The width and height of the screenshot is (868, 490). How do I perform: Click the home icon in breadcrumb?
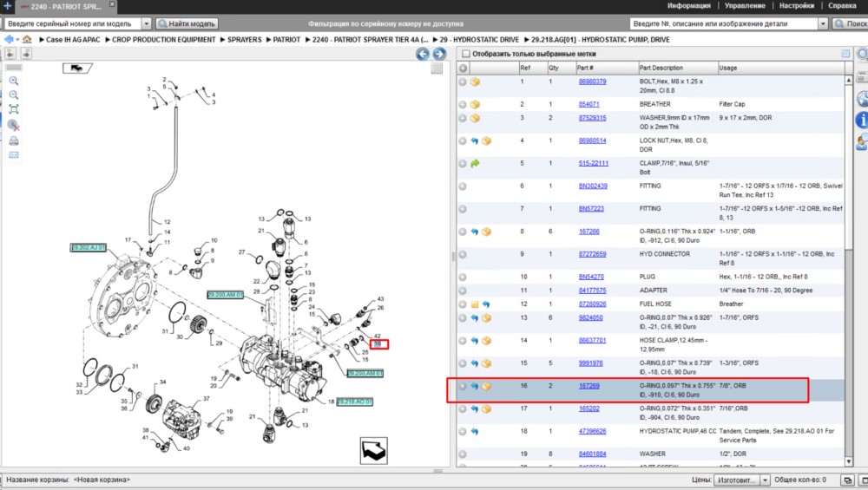click(27, 39)
